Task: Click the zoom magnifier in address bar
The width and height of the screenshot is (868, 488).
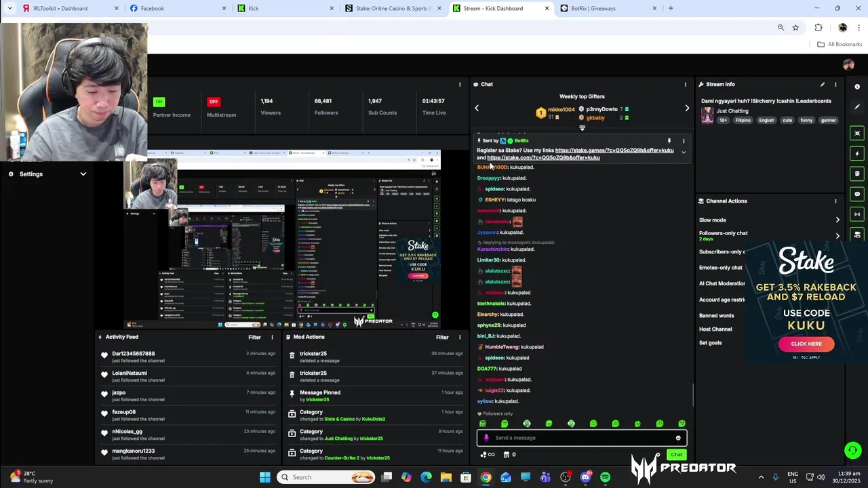Action: [781, 28]
